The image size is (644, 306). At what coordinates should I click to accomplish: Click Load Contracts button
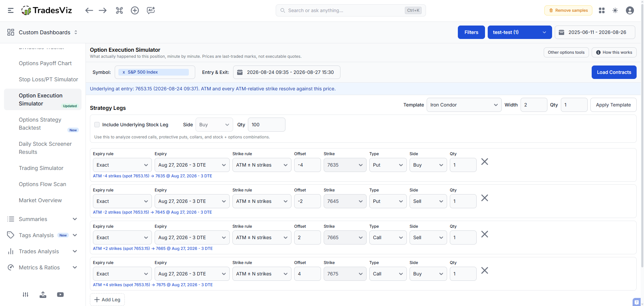[x=614, y=72]
